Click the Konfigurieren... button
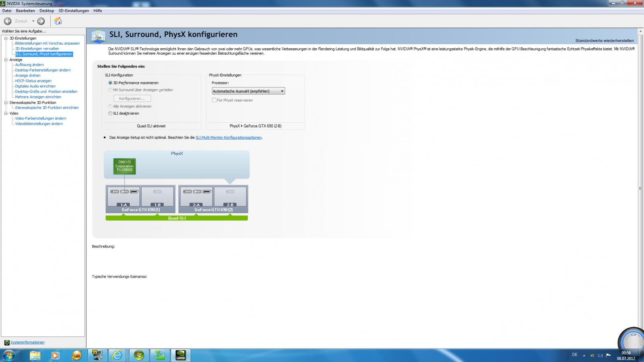The height and width of the screenshot is (362, 644). pyautogui.click(x=132, y=98)
